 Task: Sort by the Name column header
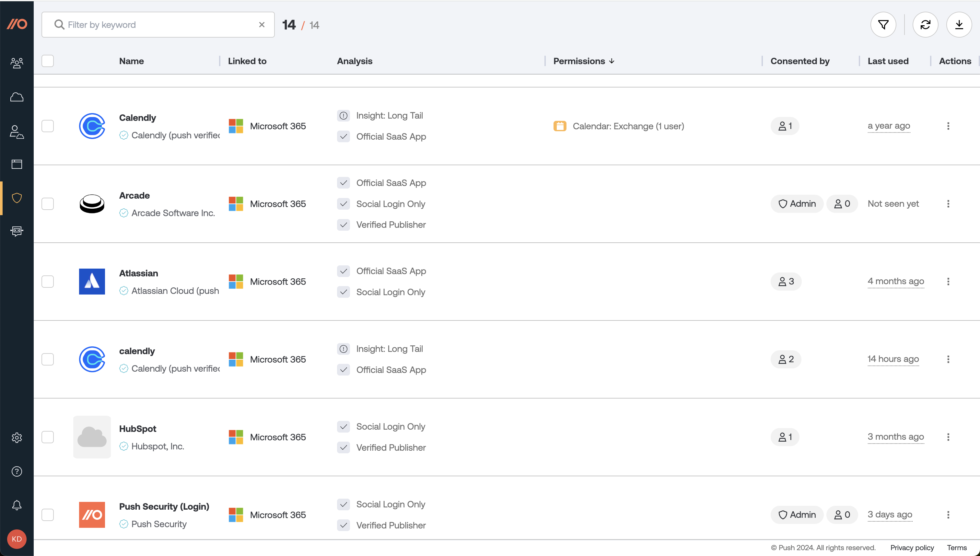tap(131, 61)
